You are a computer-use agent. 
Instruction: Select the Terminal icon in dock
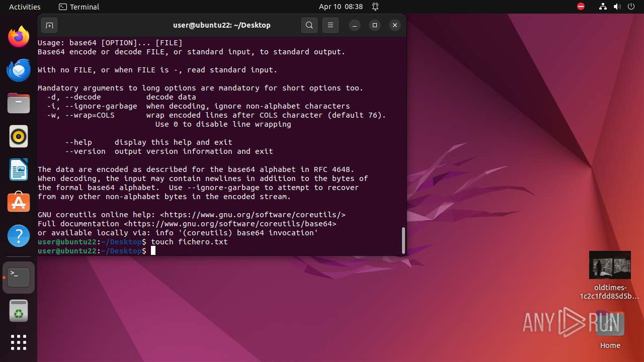(19, 278)
